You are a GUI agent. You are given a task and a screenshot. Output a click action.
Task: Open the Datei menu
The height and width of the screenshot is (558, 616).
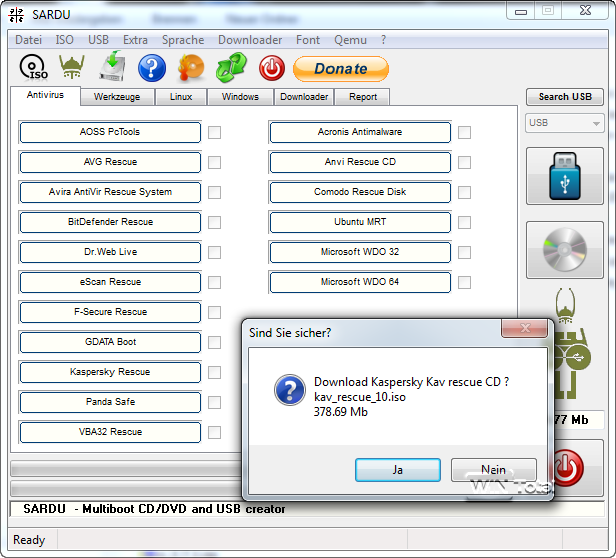(x=28, y=40)
